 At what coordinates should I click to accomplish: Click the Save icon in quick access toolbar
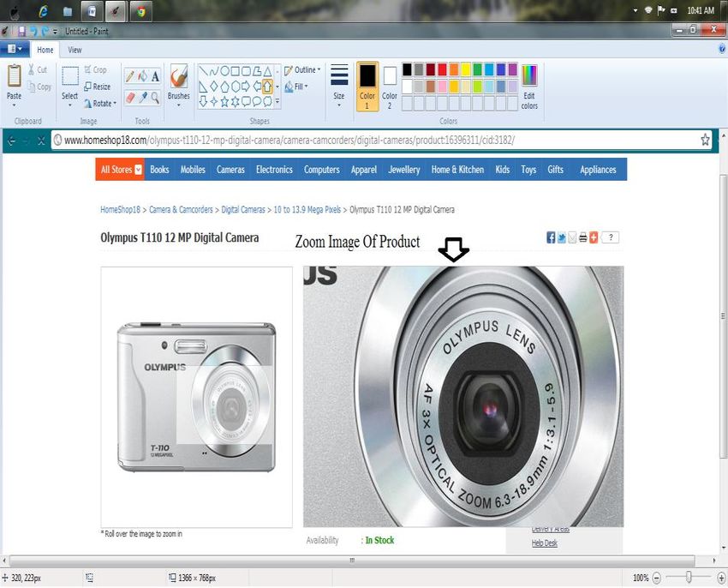tap(21, 31)
